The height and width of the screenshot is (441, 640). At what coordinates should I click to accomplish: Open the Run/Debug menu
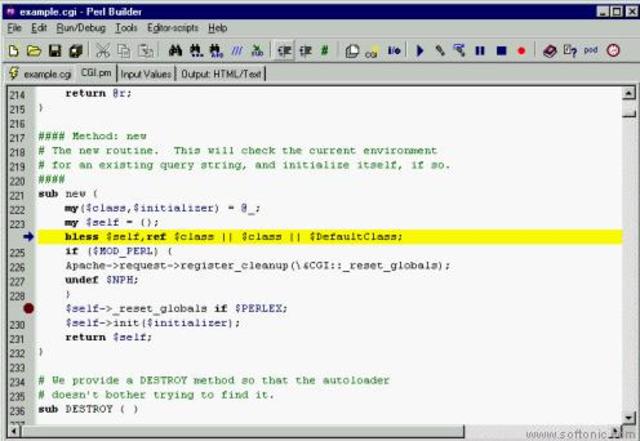coord(81,28)
